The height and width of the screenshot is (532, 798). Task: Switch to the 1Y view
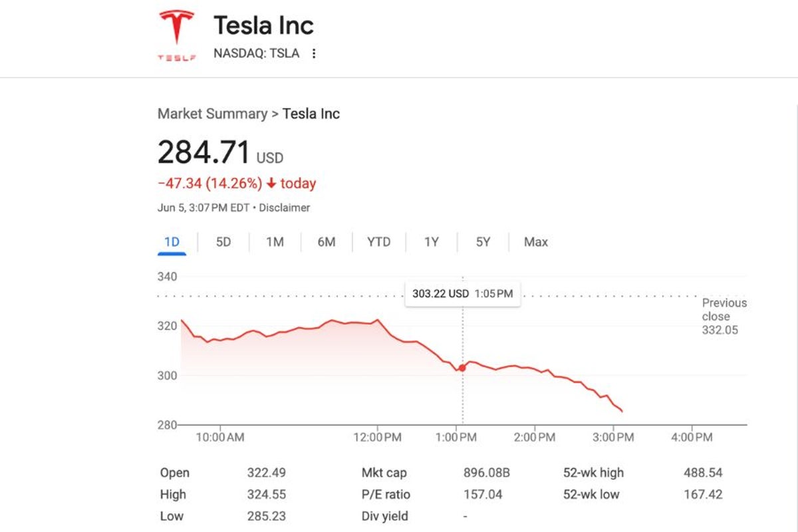click(431, 242)
